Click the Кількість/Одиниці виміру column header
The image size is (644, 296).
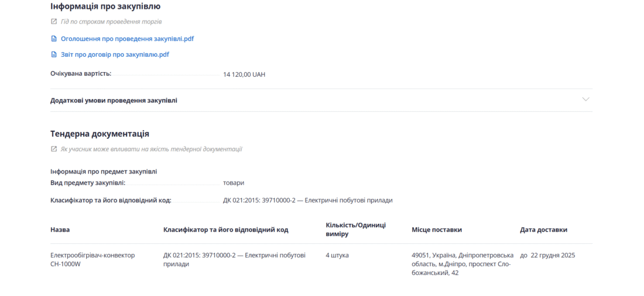(x=355, y=229)
